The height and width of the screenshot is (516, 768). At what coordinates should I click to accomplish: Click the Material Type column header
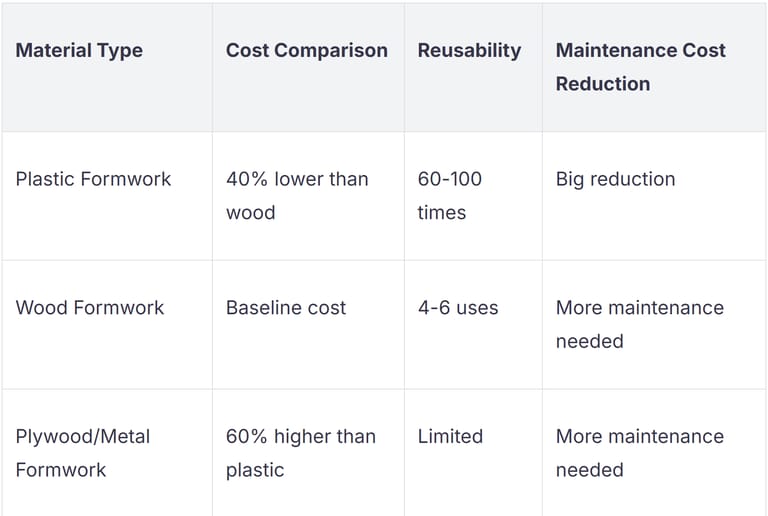point(79,50)
